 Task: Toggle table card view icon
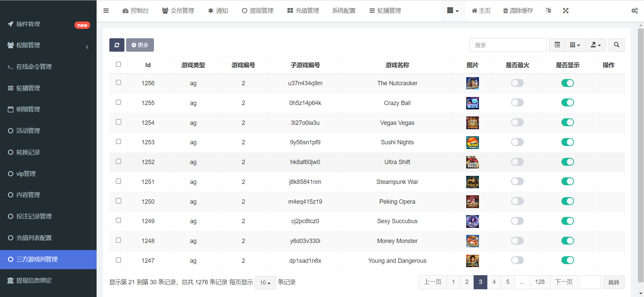pos(557,45)
